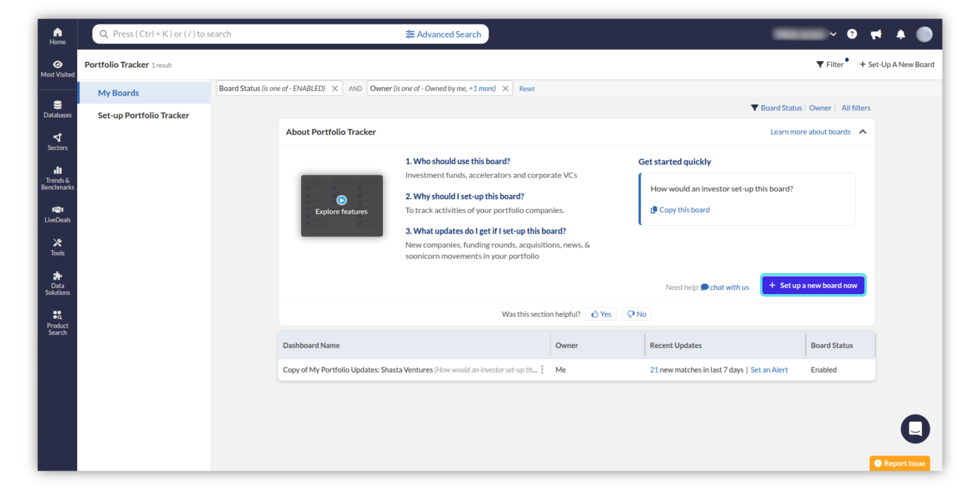980x490 pixels.
Task: Select the My Boards tab
Action: (118, 93)
